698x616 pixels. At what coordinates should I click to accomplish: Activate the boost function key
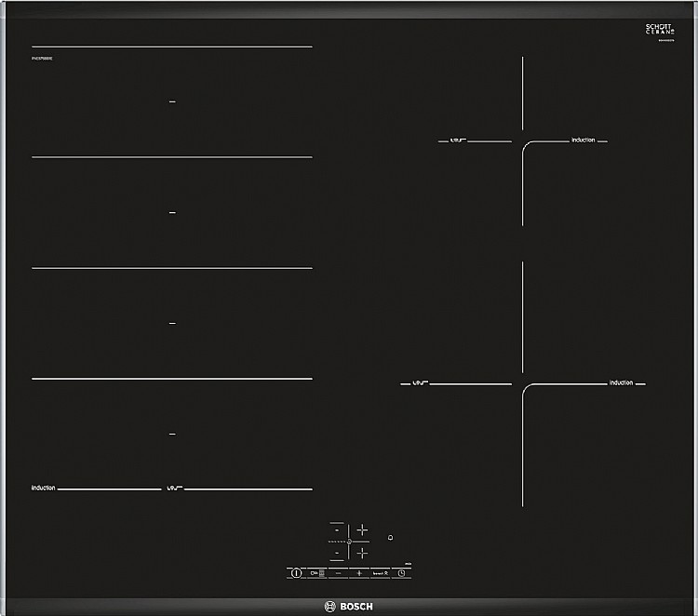(380, 573)
